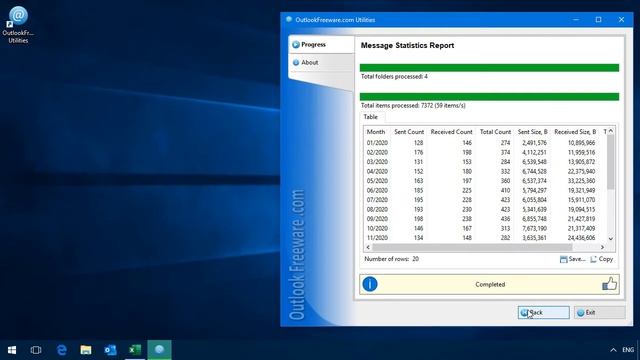Viewport: 640px width, 360px height.
Task: Copy the table to clipboard
Action: [x=602, y=259]
